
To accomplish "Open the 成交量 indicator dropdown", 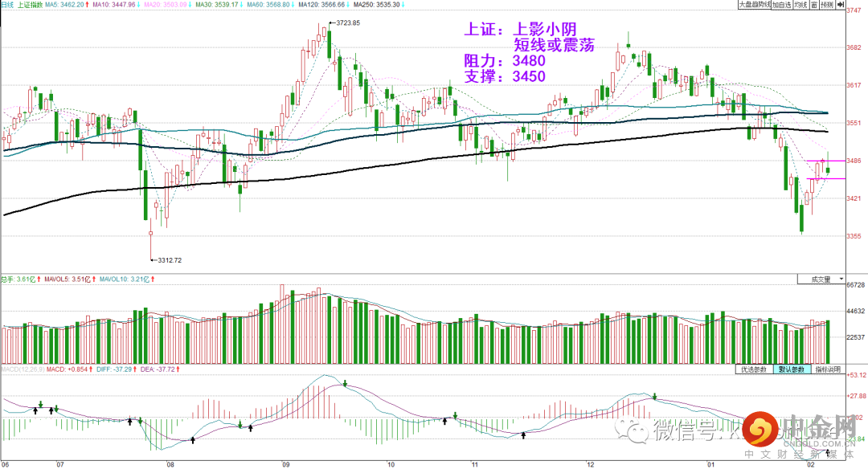I will point(821,279).
